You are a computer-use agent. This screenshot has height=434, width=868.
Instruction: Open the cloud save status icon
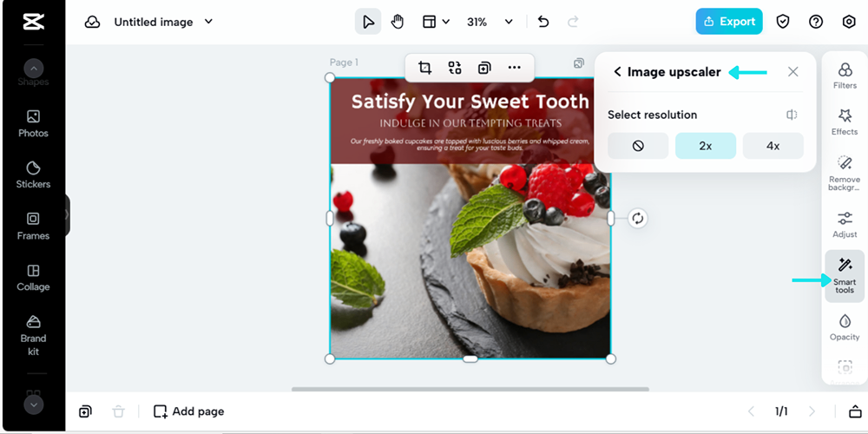point(92,23)
